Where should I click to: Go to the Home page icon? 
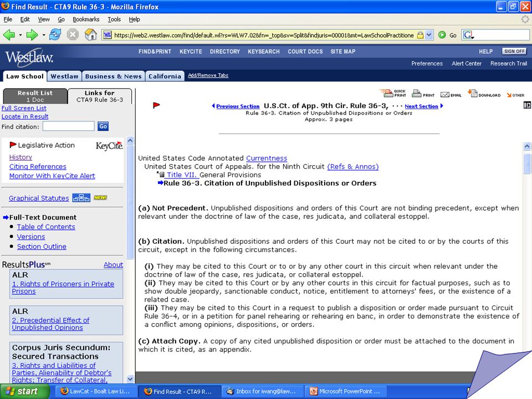point(90,34)
